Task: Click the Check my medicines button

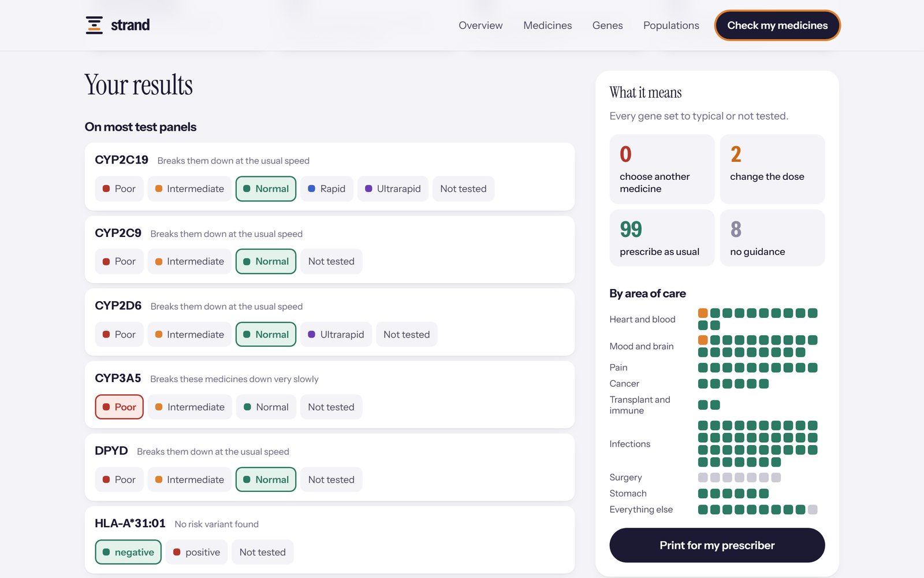Action: (x=777, y=25)
